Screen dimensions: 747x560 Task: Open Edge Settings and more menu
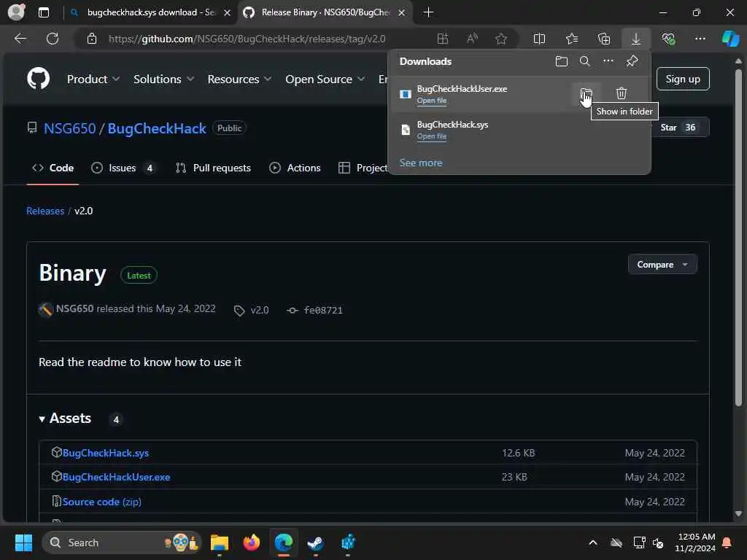(x=700, y=39)
